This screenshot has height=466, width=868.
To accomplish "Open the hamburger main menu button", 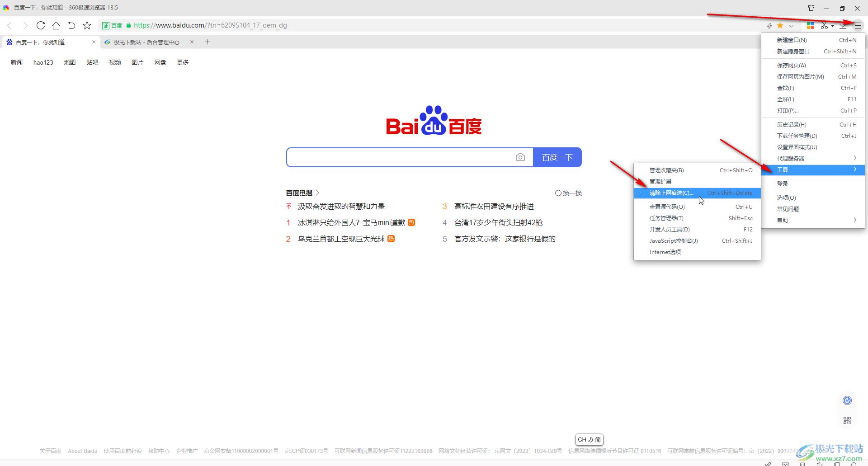I will point(858,26).
